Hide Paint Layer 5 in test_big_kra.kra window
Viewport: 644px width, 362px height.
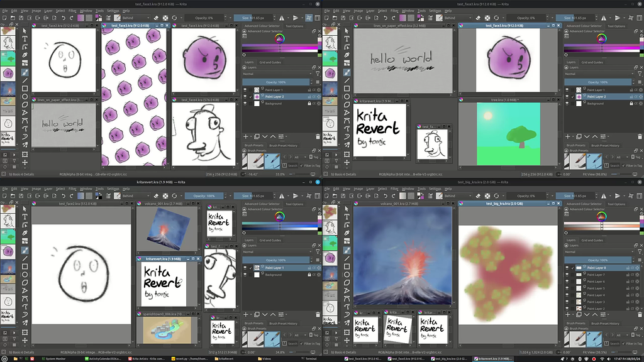click(567, 288)
